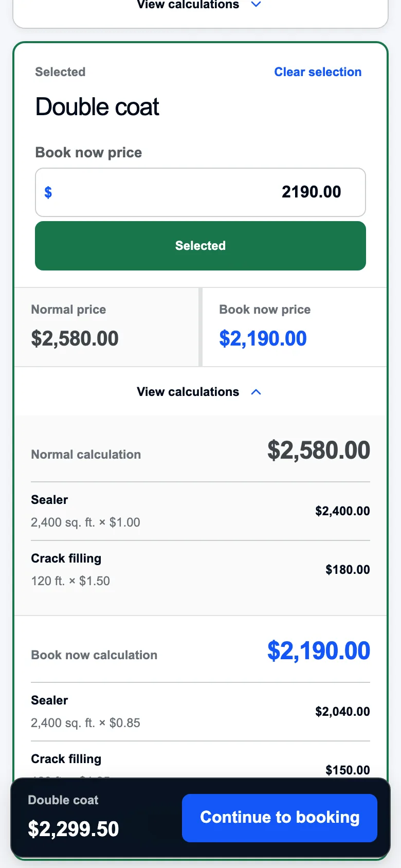
Task: Click the blue dollar sign icon
Action: 48,192
